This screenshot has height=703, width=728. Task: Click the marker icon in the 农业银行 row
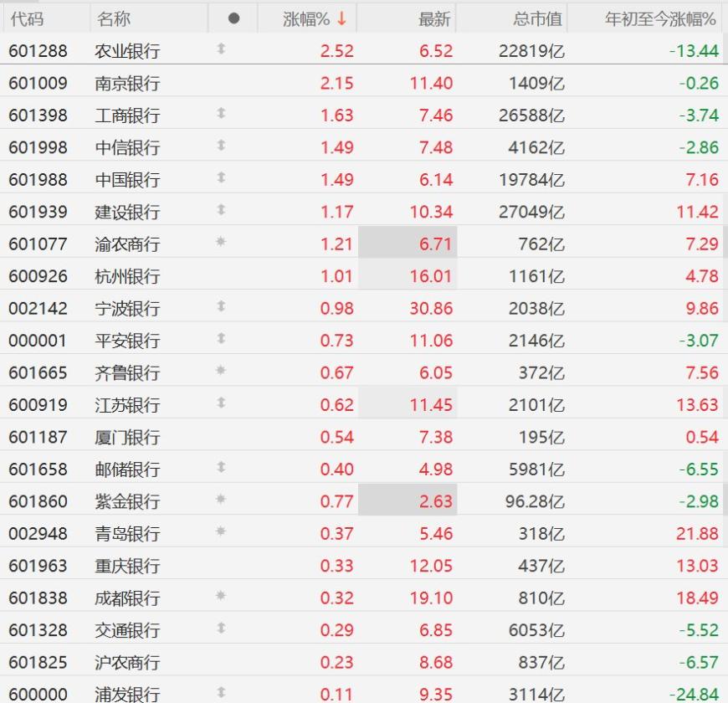[222, 49]
